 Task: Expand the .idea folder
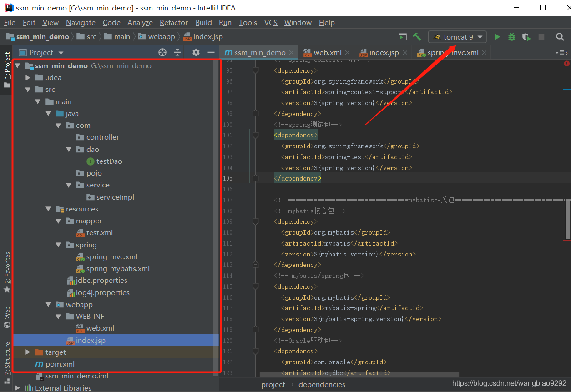(x=28, y=78)
